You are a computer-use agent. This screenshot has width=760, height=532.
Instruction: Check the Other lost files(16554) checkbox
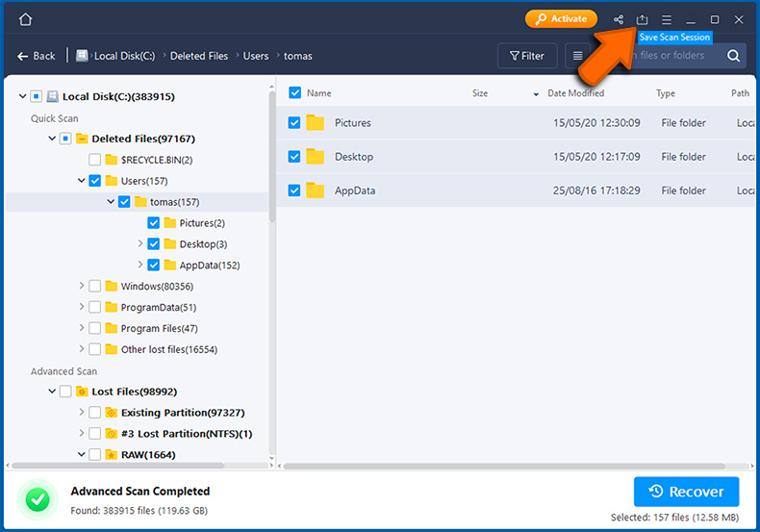(95, 349)
